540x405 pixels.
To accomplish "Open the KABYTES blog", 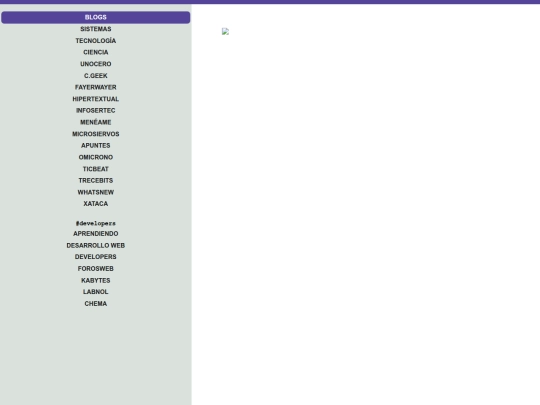I will click(x=95, y=281).
